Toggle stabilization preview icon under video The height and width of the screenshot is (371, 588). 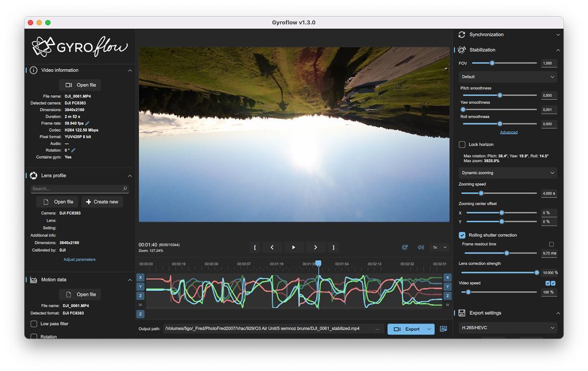405,247
